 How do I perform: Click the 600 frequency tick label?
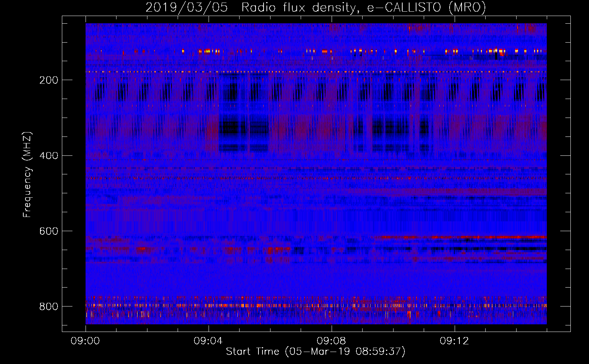click(x=49, y=231)
